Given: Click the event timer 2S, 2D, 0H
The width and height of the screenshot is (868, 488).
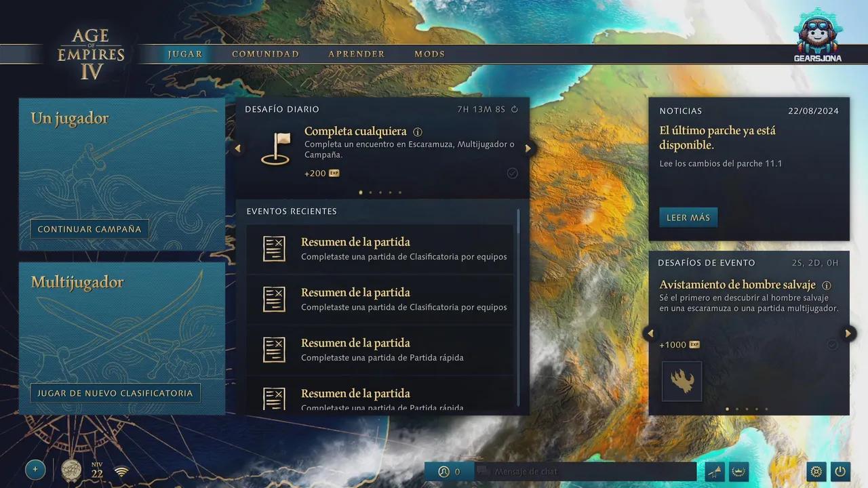Looking at the screenshot, I should click(x=815, y=263).
